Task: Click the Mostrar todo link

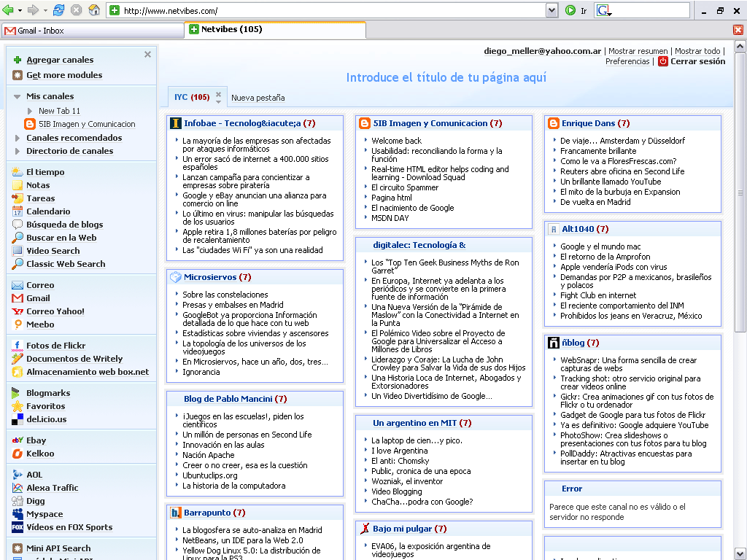Action: point(697,51)
